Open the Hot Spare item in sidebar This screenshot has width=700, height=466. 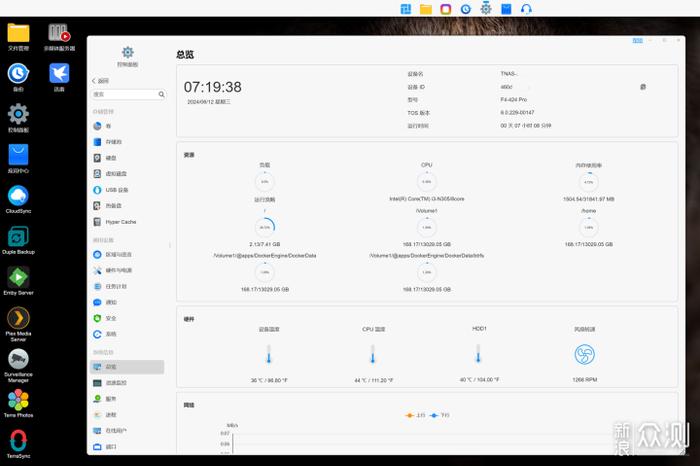point(128,206)
